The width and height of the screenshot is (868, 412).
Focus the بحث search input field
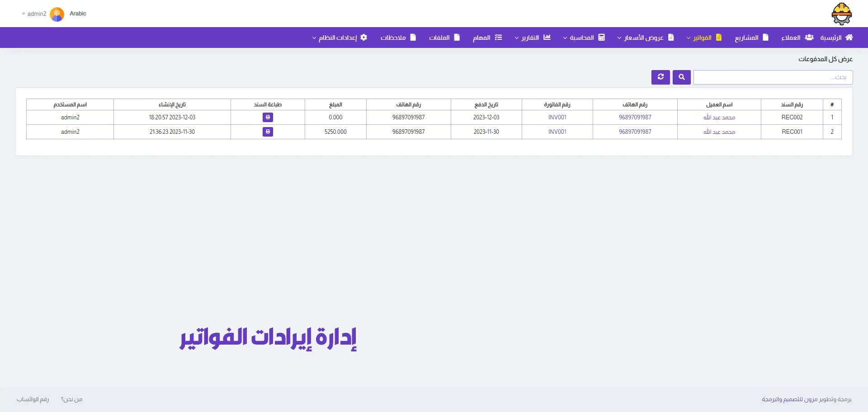pyautogui.click(x=773, y=77)
